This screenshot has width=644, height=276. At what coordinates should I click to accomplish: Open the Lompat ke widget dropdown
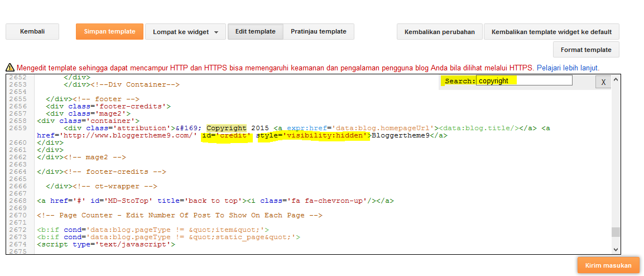pos(186,32)
